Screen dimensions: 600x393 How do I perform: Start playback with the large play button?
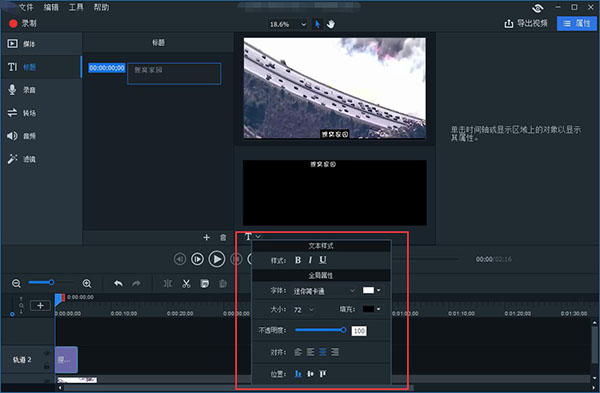coord(217,259)
